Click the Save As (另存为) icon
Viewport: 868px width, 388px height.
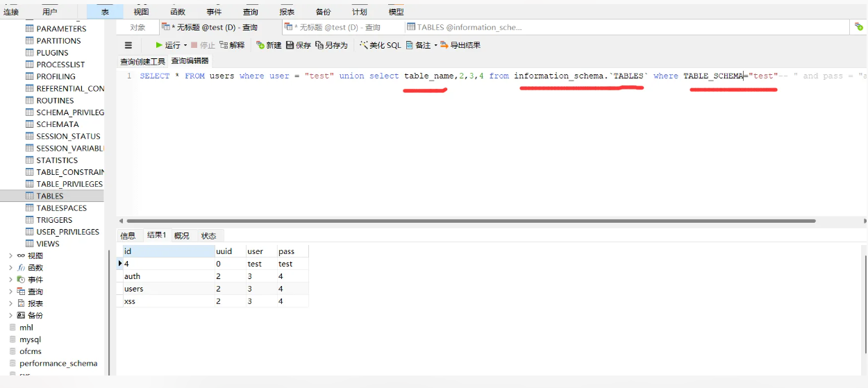click(319, 45)
